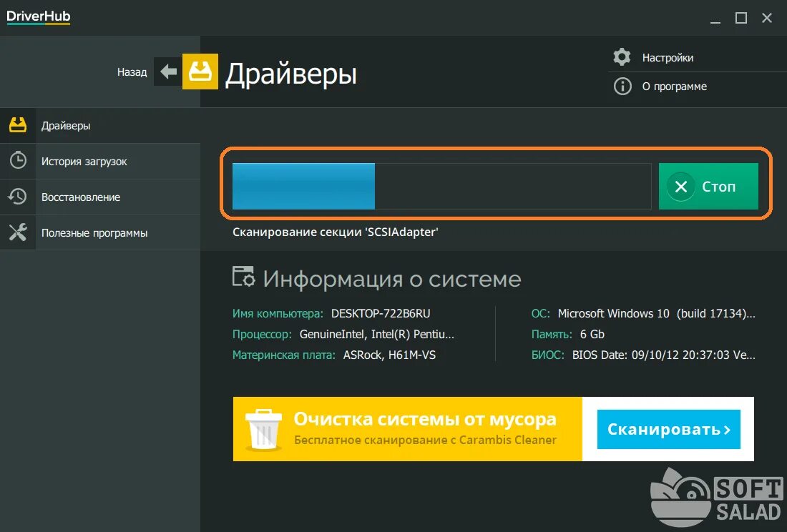The width and height of the screenshot is (787, 532).
Task: Open Полезные программы section
Action: point(100,232)
